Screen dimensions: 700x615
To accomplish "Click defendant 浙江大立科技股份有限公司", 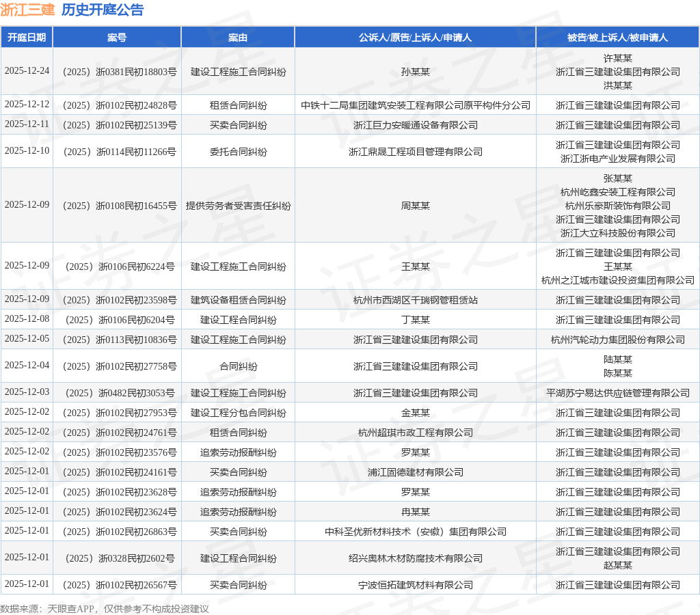I will click(618, 233).
